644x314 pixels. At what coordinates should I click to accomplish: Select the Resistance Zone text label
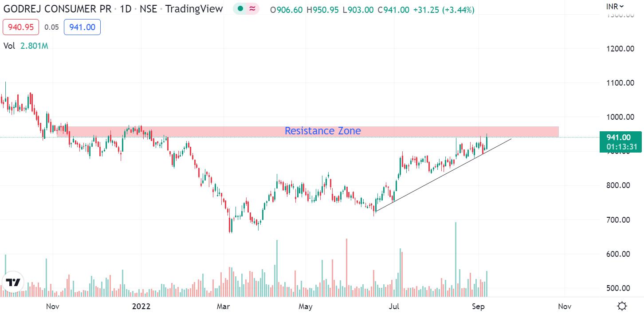(x=322, y=131)
